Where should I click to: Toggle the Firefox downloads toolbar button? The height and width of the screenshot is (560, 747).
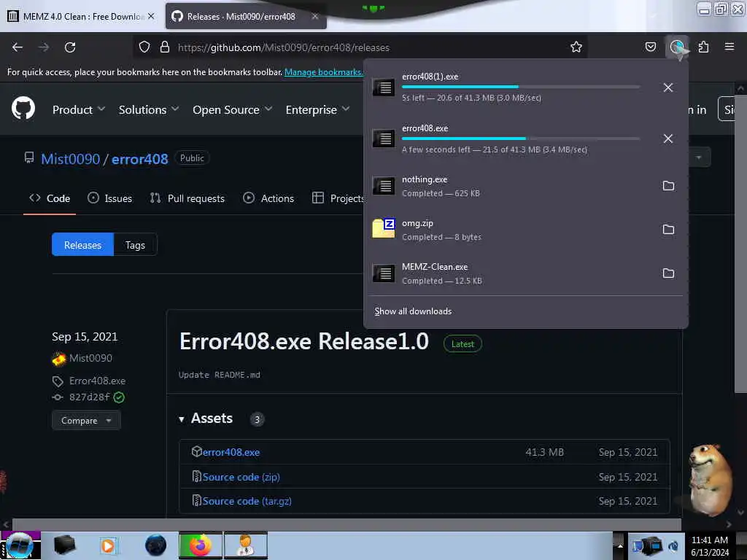coord(677,47)
